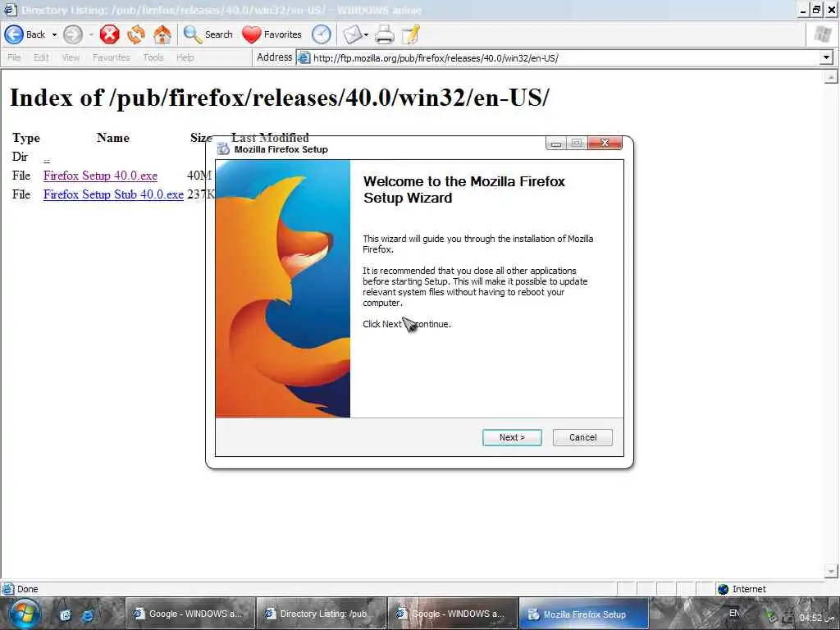
Task: Switch to the first Google taskbar window
Action: 189,614
